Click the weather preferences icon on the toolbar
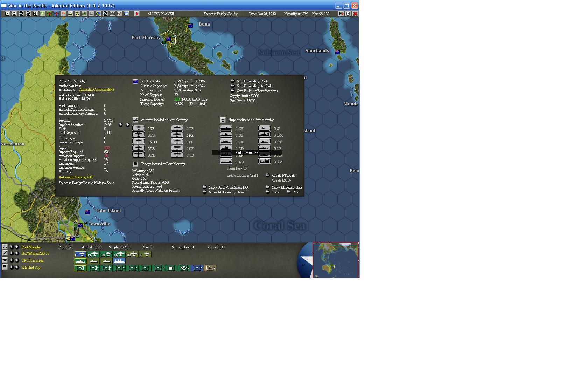Screen dimensions: 588x368 tap(126, 14)
